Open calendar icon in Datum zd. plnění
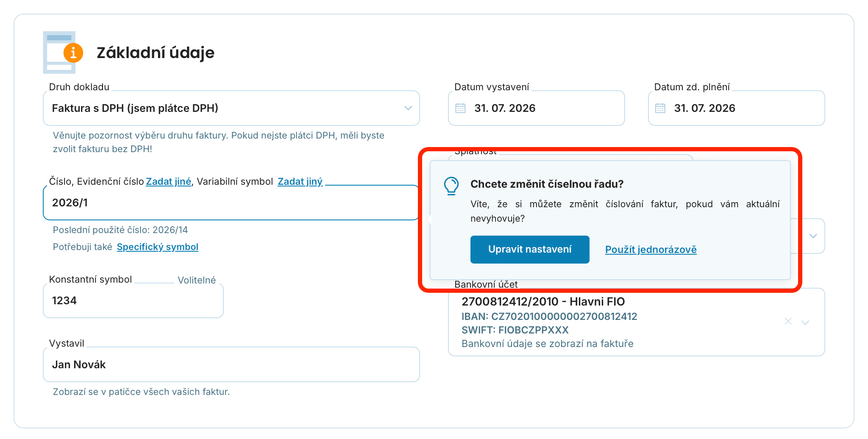Screen dimensions: 868x439 coord(660,108)
